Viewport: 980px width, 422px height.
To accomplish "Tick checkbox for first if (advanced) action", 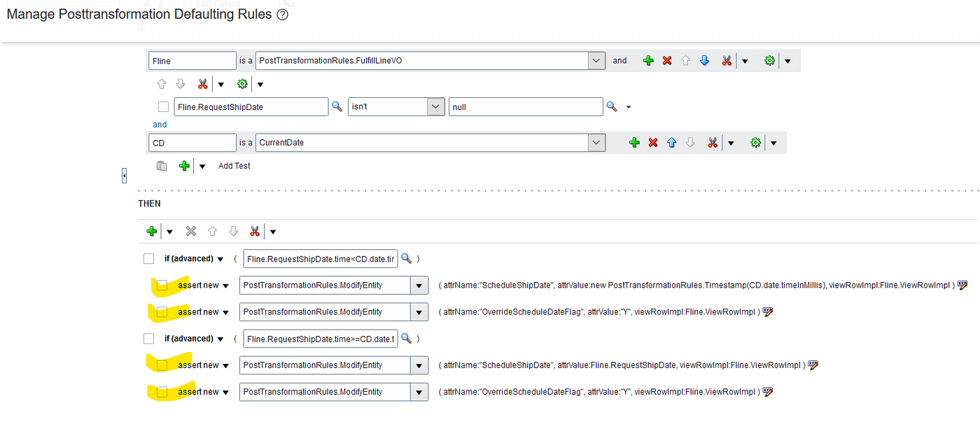I will pyautogui.click(x=148, y=259).
